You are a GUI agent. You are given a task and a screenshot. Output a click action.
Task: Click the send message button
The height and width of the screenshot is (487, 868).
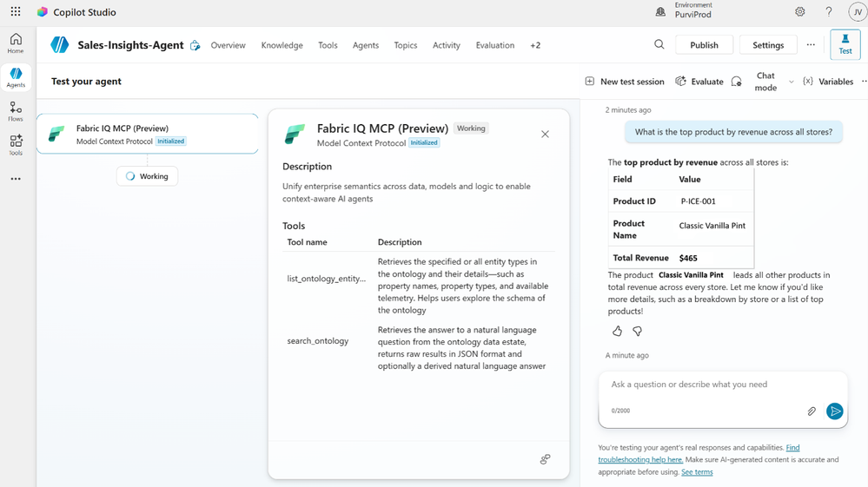coord(835,411)
